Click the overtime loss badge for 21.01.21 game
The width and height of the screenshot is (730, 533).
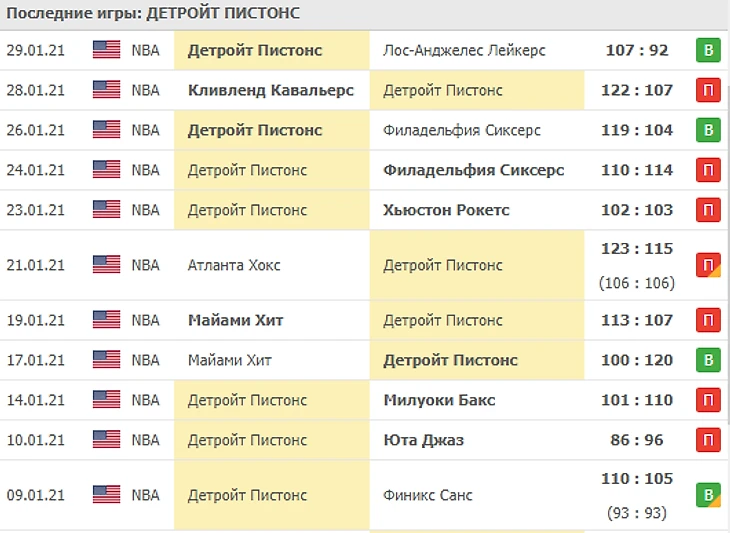coord(708,265)
